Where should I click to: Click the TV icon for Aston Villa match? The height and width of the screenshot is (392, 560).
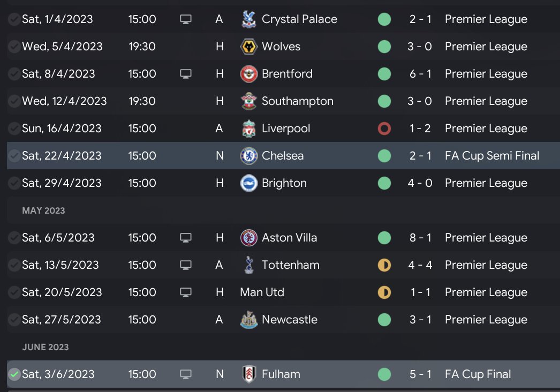pos(186,238)
